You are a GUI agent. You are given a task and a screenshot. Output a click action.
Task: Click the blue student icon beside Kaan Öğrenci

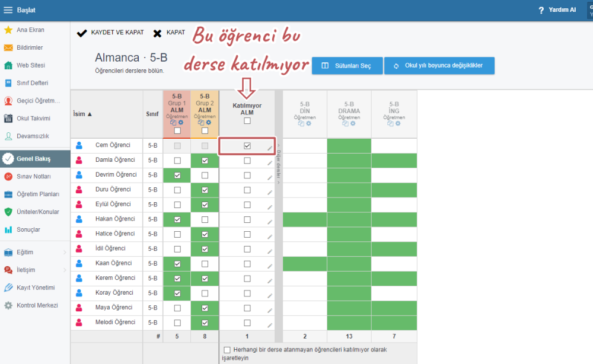pos(79,263)
